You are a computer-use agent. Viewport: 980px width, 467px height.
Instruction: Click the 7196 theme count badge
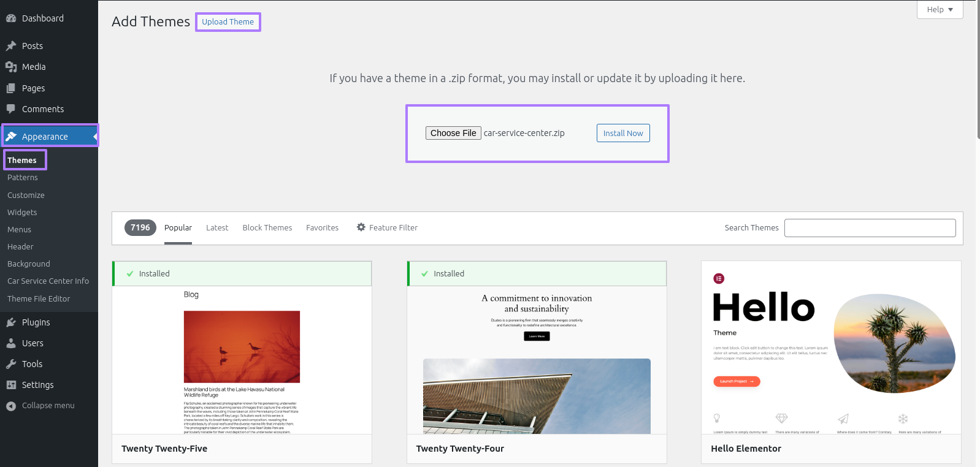(x=140, y=227)
